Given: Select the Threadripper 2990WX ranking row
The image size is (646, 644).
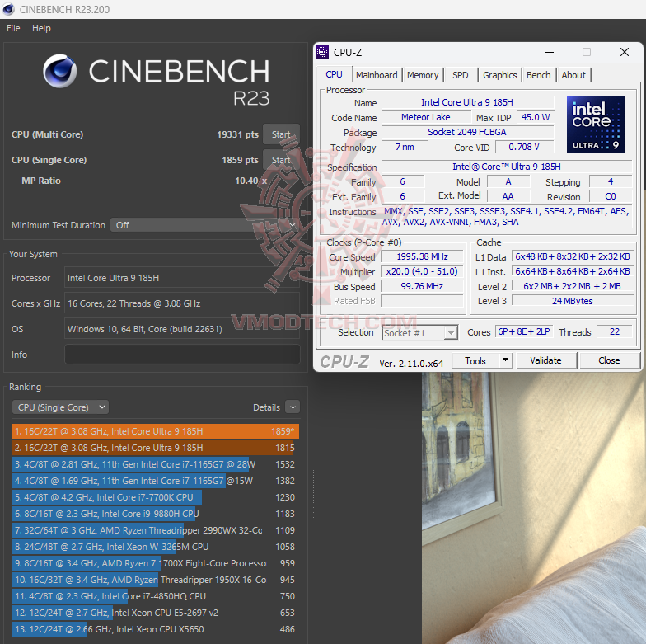Looking at the screenshot, I should [x=155, y=530].
